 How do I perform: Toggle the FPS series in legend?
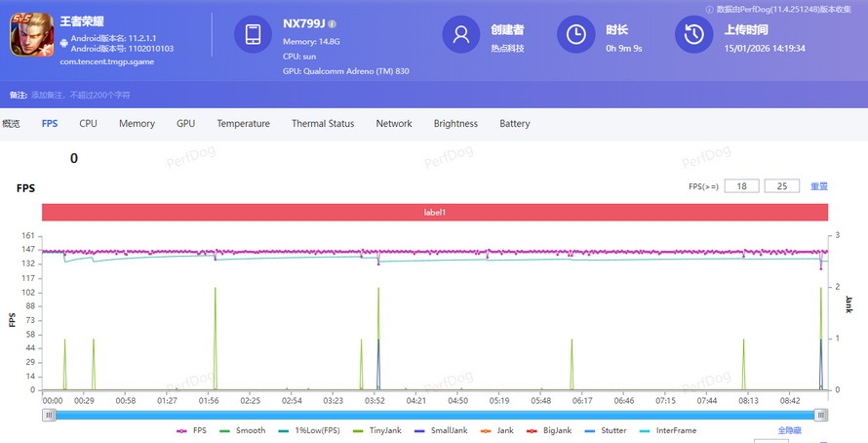[191, 430]
